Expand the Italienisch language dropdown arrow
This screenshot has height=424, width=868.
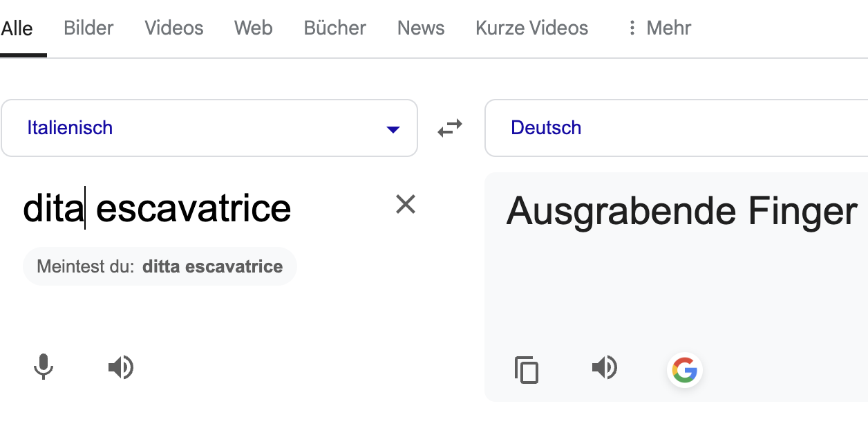pyautogui.click(x=393, y=129)
